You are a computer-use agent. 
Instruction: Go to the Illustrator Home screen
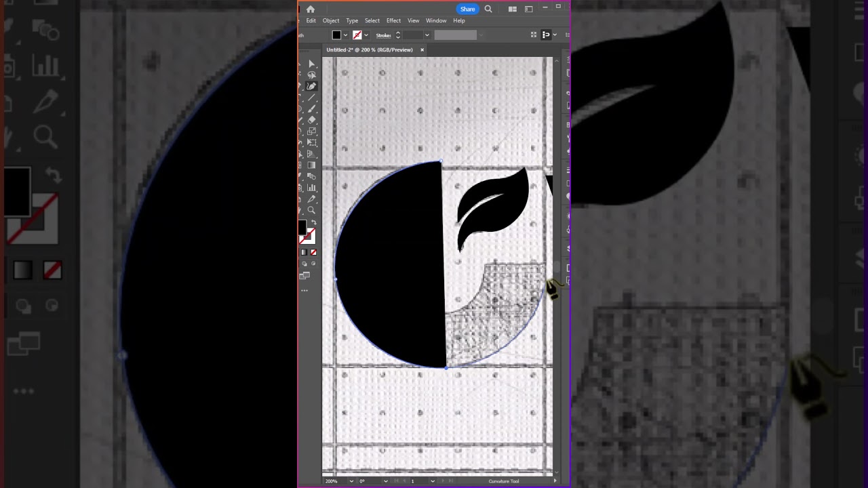click(x=310, y=9)
